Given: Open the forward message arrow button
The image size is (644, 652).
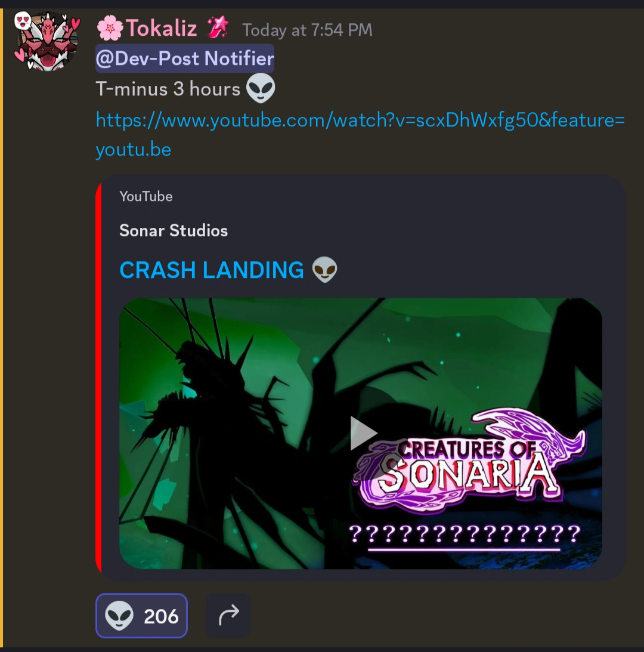Looking at the screenshot, I should tap(228, 616).
